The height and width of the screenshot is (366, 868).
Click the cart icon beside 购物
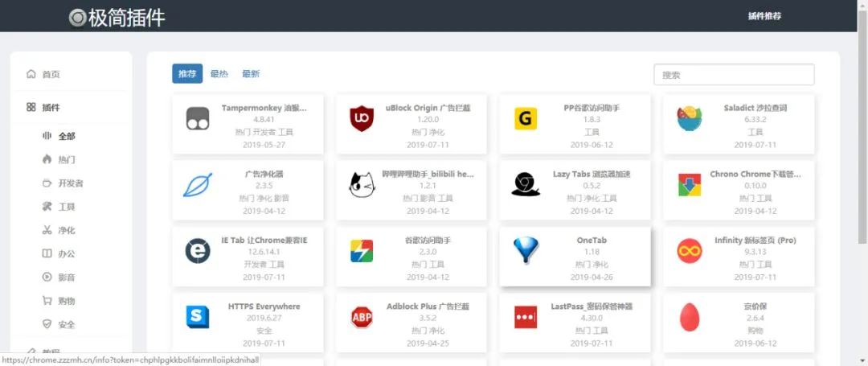click(x=47, y=301)
